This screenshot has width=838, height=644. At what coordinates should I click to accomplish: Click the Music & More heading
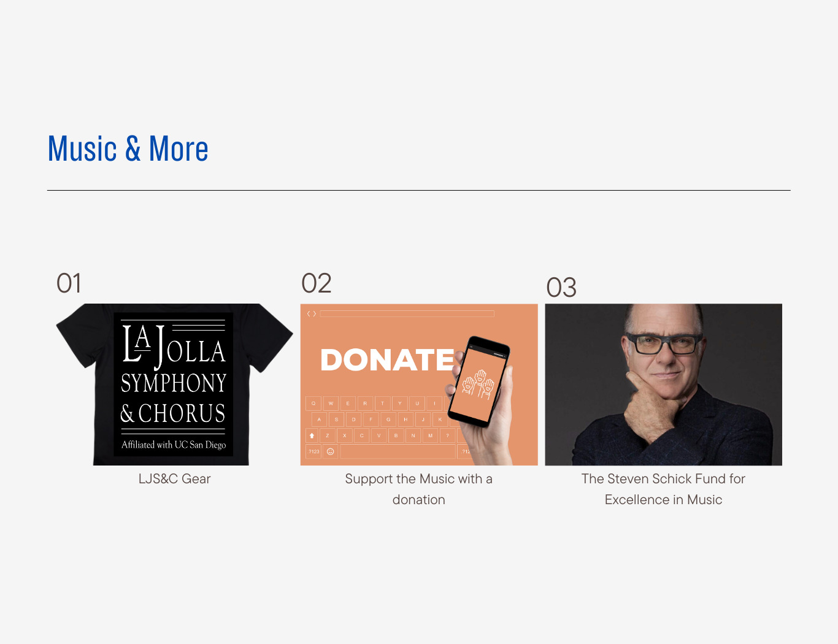[x=128, y=149]
